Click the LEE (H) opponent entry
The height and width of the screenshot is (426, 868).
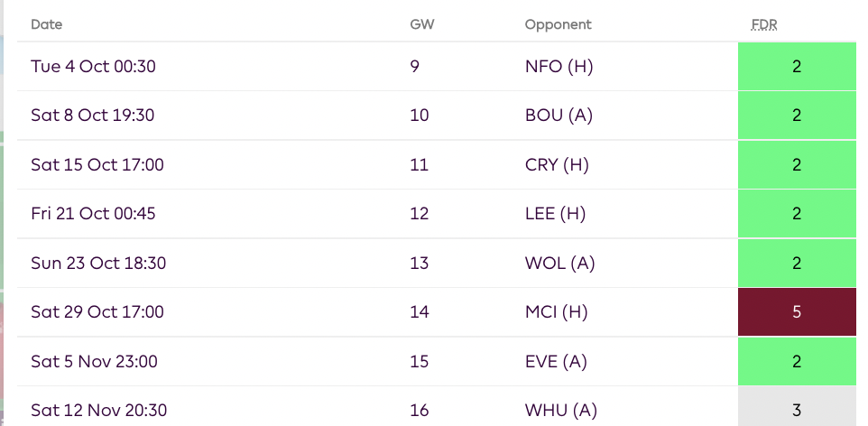(557, 214)
